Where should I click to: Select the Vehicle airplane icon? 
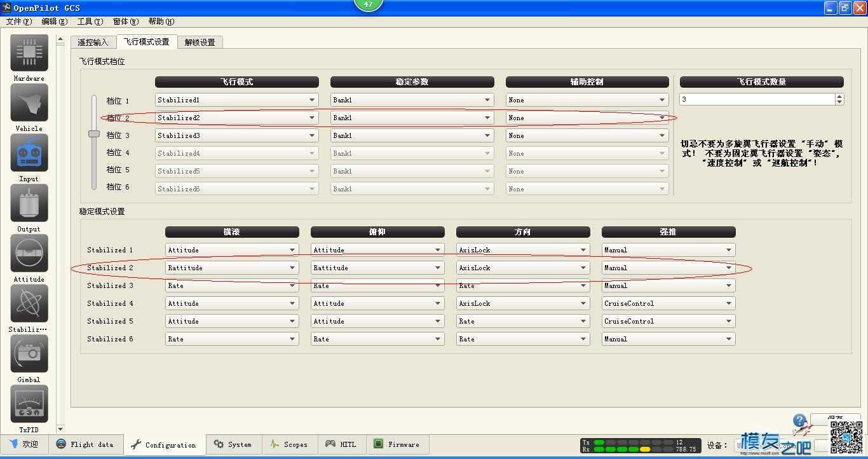(29, 103)
